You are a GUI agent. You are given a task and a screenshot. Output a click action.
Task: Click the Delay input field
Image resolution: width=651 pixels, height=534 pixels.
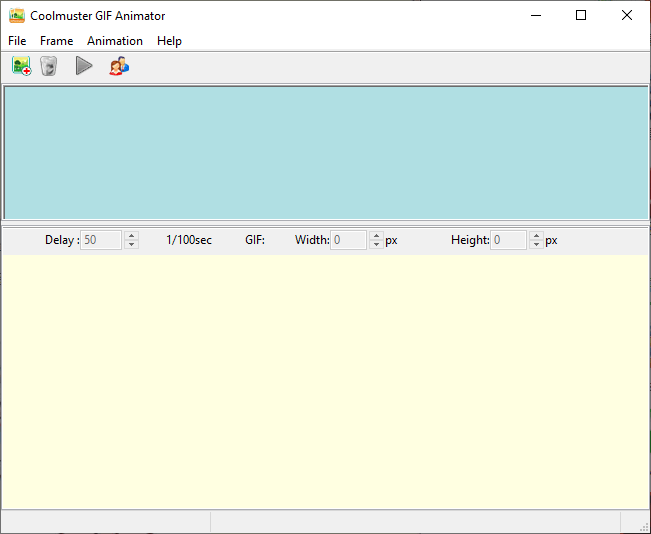click(x=101, y=240)
